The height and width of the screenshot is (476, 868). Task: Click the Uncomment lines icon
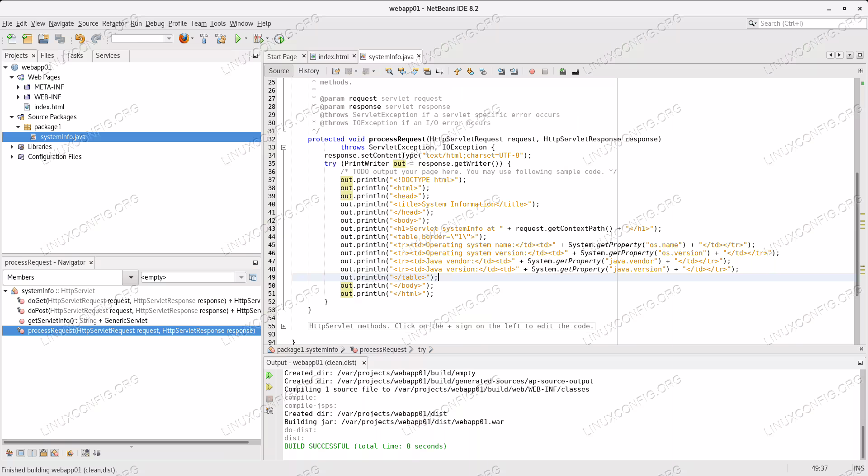click(x=575, y=71)
